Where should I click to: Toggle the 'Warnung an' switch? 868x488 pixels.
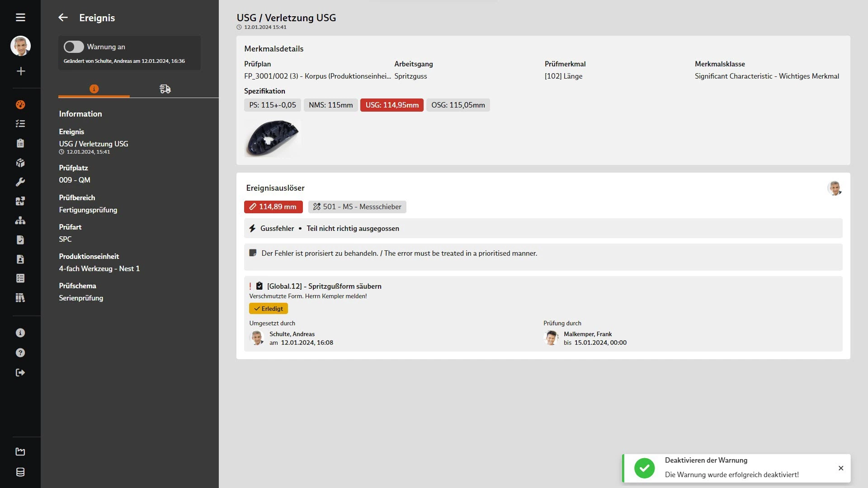pos(74,47)
